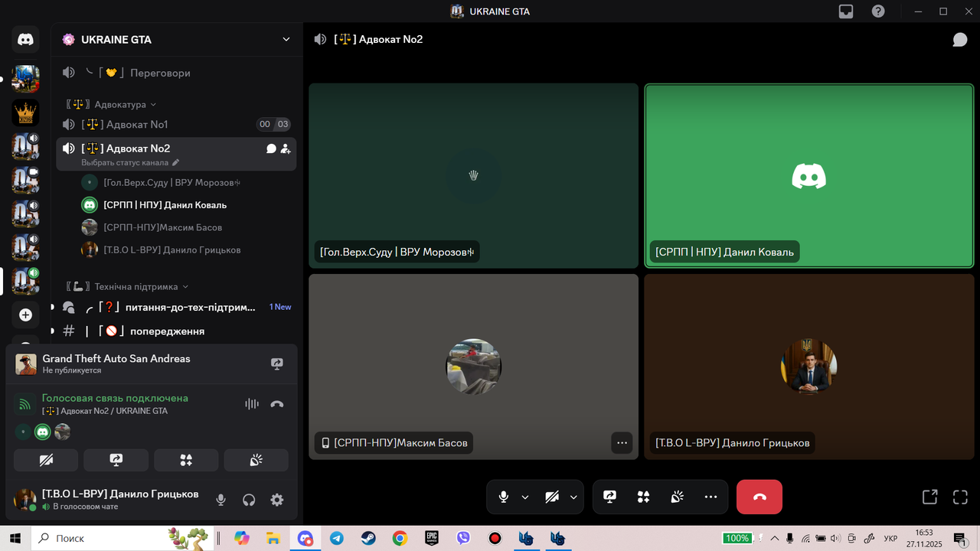980x551 pixels.
Task: Open Windows Start menu
Action: 15,538
